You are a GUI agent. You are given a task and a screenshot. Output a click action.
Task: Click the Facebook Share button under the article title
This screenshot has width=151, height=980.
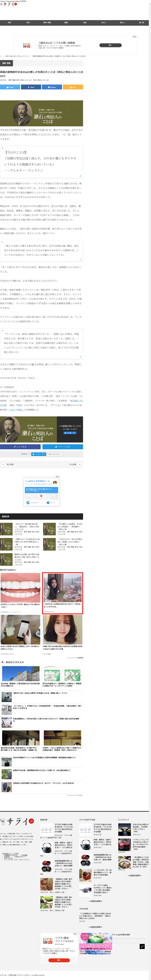[31, 87]
